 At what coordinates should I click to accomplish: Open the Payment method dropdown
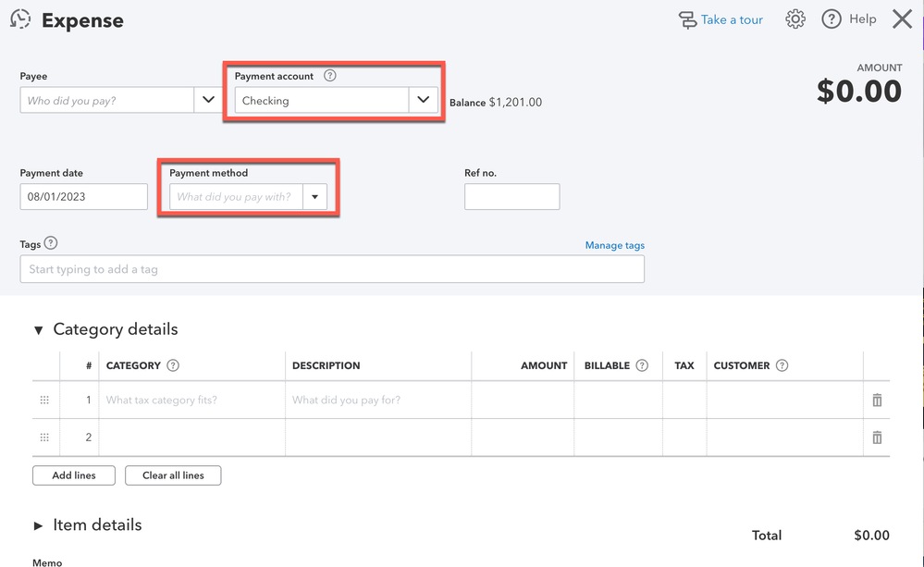[314, 196]
